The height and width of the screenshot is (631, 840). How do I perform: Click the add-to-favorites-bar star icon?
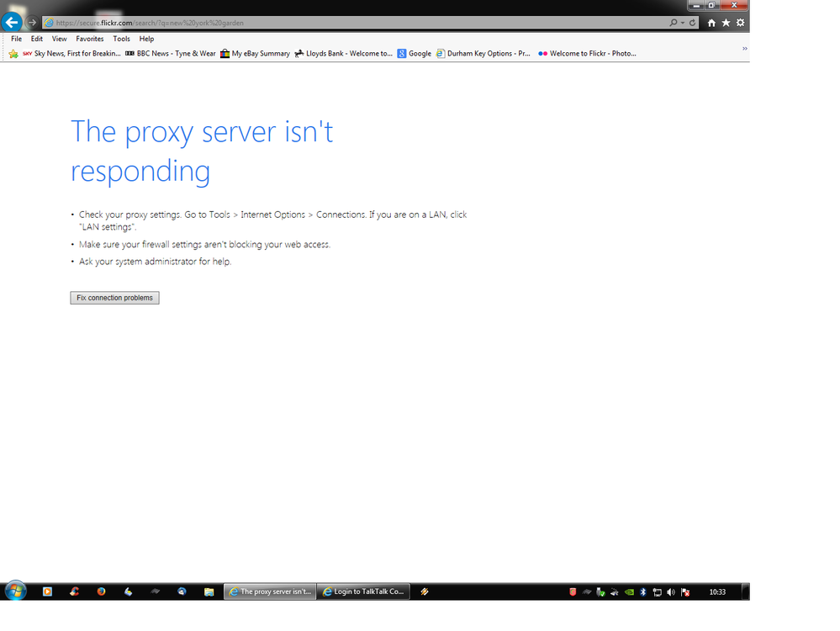(x=13, y=54)
